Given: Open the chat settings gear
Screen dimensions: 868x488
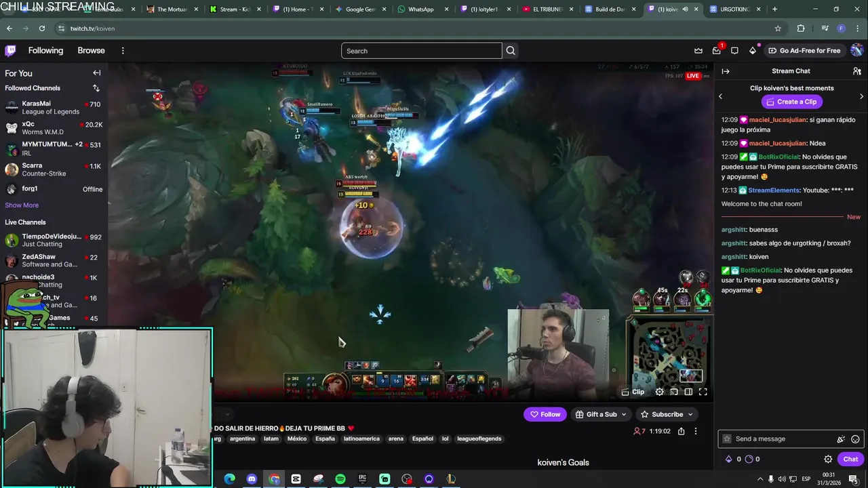Looking at the screenshot, I should (828, 459).
